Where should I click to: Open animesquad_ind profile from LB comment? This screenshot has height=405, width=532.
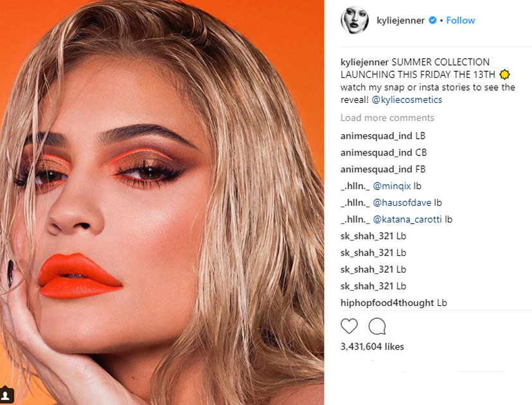point(377,136)
